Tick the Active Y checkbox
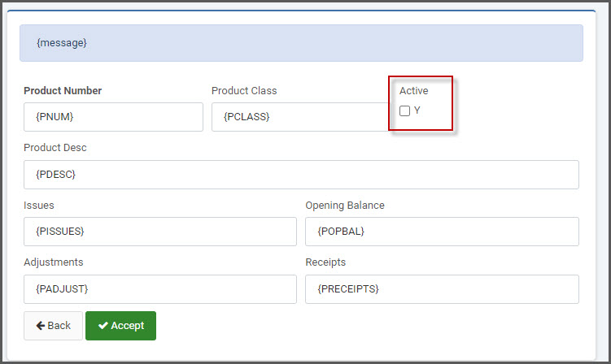 point(404,111)
